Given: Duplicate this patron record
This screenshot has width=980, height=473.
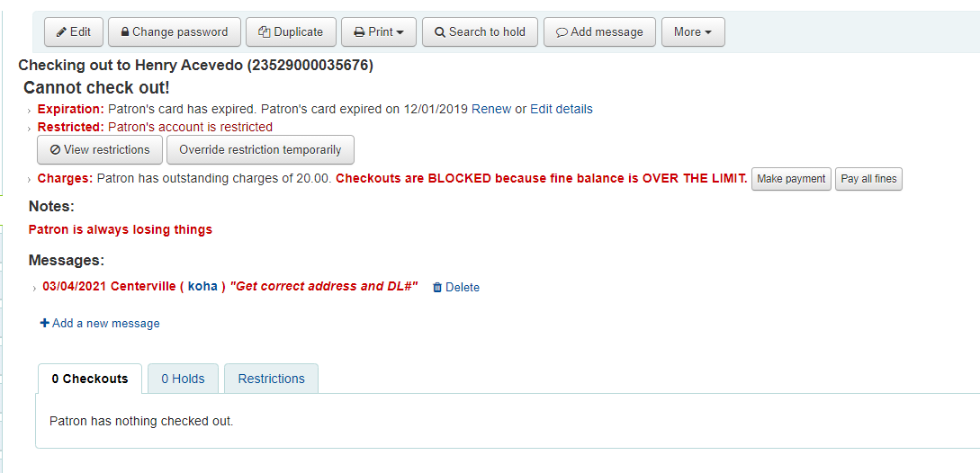Looking at the screenshot, I should 291,31.
